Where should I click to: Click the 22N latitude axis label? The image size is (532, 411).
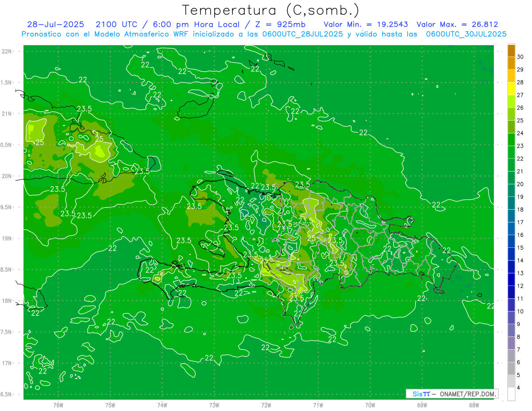7,51
